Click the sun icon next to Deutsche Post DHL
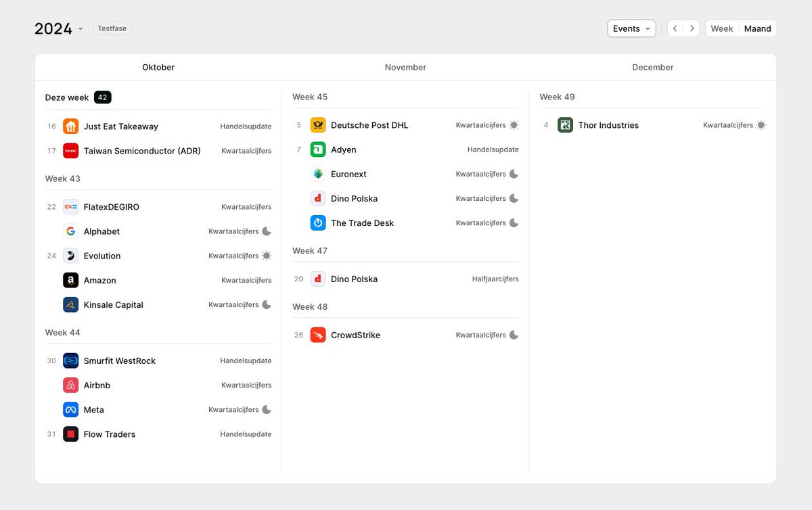This screenshot has height=510, width=812. 514,125
